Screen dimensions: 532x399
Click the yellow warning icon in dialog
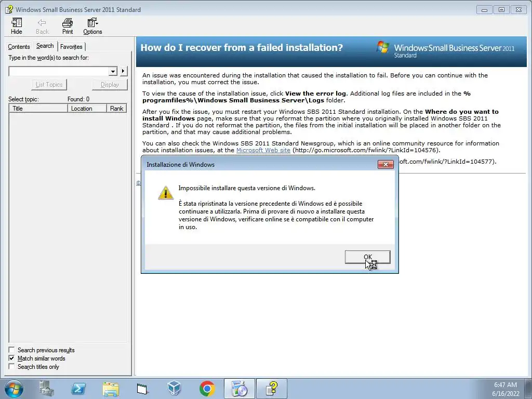pos(166,193)
